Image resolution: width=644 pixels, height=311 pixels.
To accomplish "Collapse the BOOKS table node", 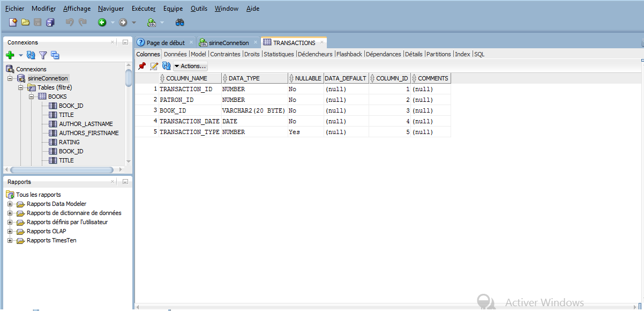I will 32,97.
